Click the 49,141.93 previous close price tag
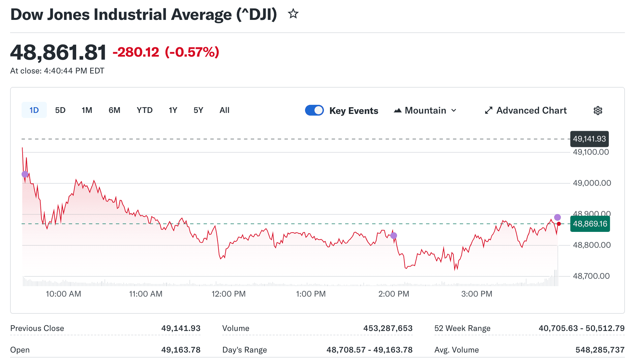 click(590, 139)
